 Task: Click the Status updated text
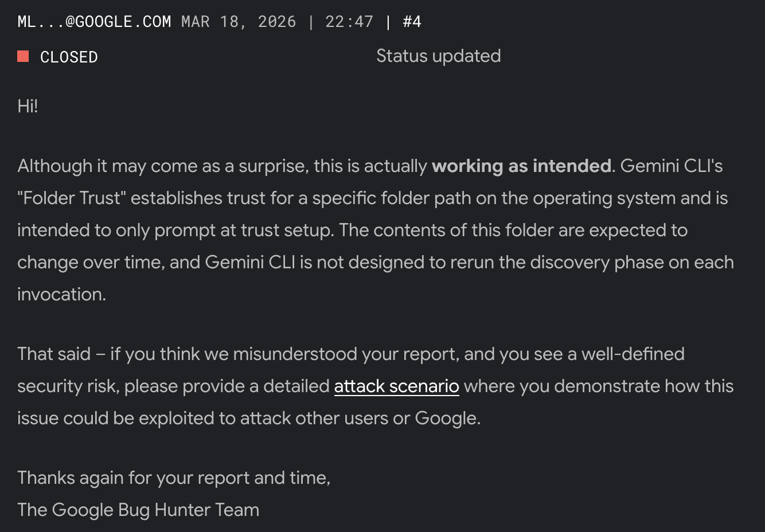click(438, 56)
